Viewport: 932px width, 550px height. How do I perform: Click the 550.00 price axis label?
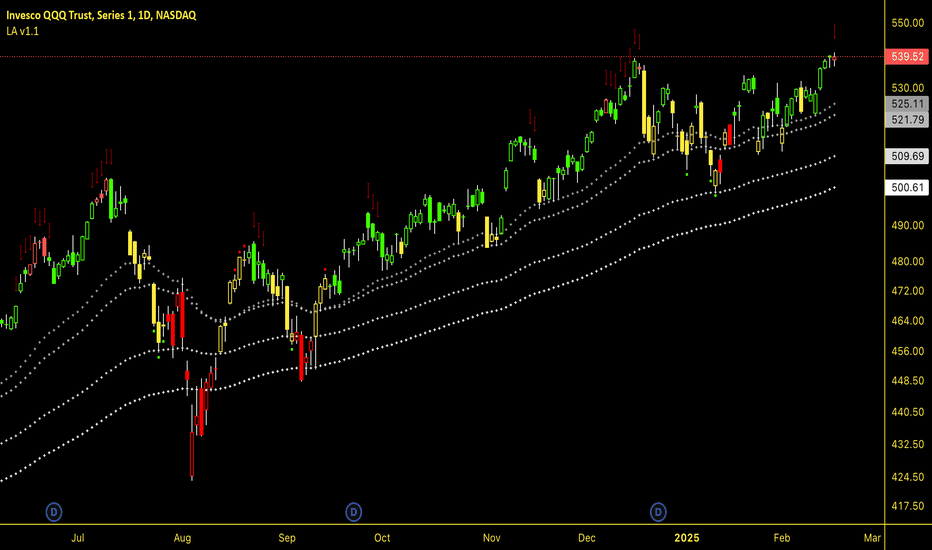(x=908, y=23)
